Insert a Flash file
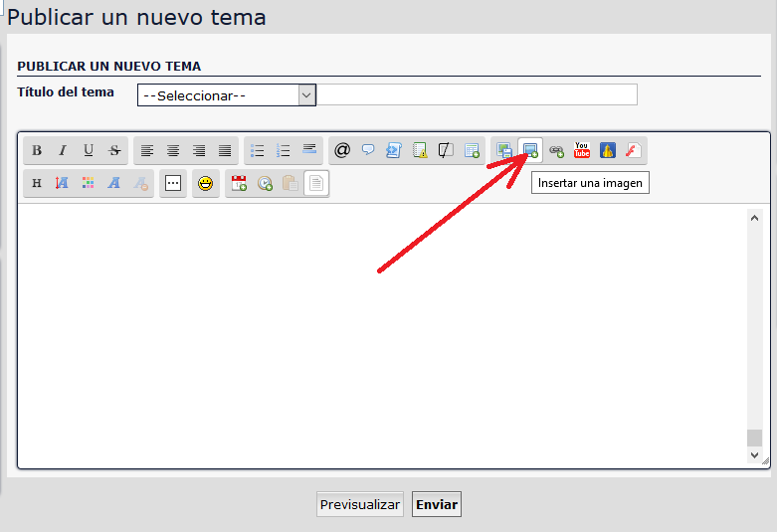This screenshot has height=532, width=777. tap(634, 150)
